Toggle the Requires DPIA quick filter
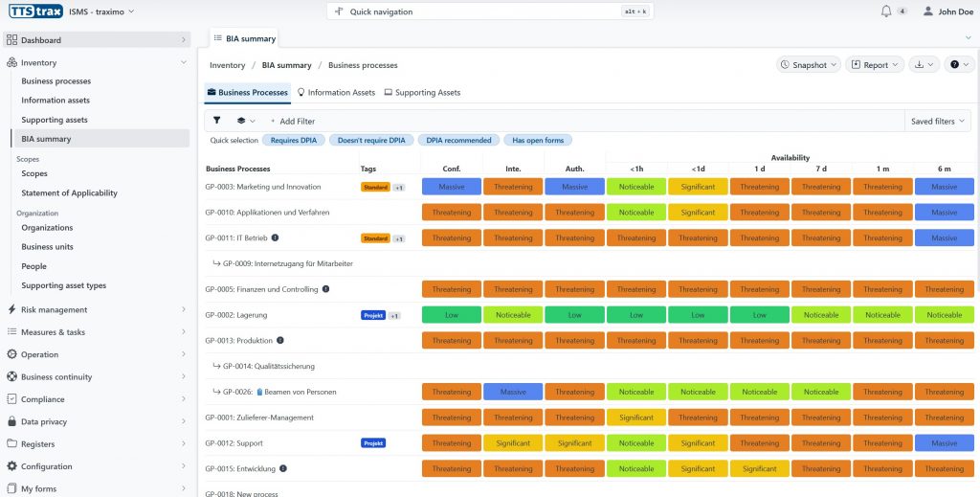This screenshot has height=497, width=980. click(x=294, y=140)
